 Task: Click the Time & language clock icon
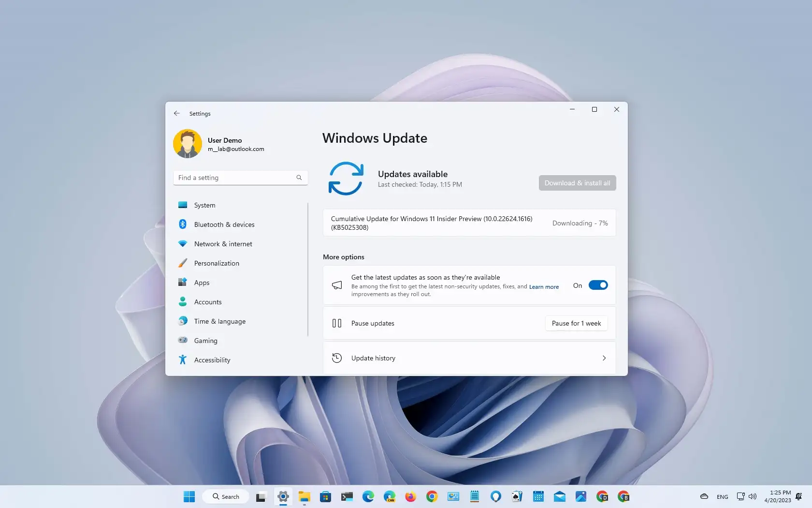tap(183, 321)
